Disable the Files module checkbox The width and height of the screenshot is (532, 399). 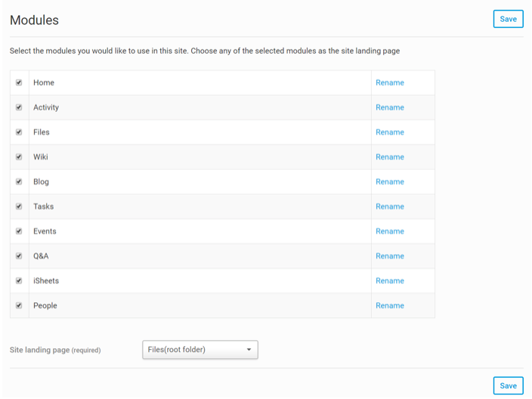coord(19,132)
